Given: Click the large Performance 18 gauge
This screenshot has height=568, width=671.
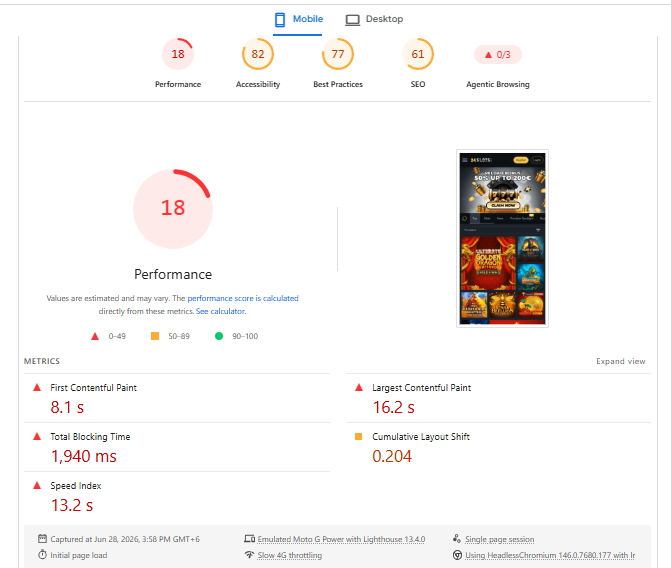Looking at the screenshot, I should [173, 209].
